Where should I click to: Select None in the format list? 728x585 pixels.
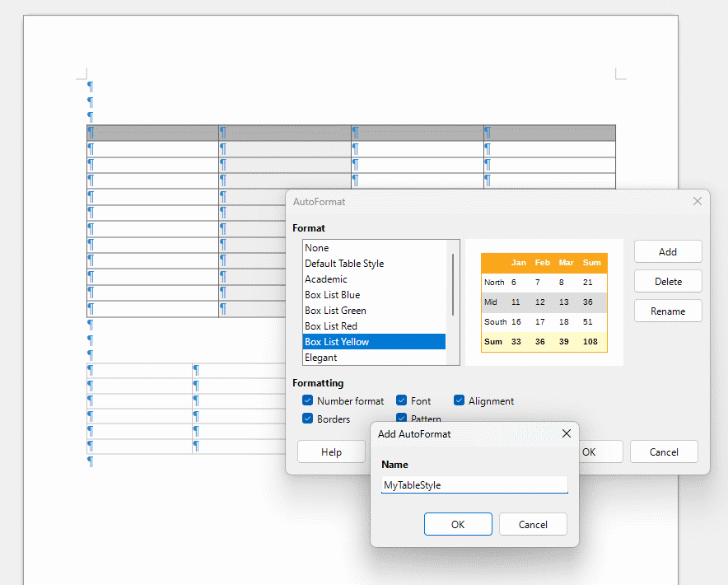(x=374, y=248)
